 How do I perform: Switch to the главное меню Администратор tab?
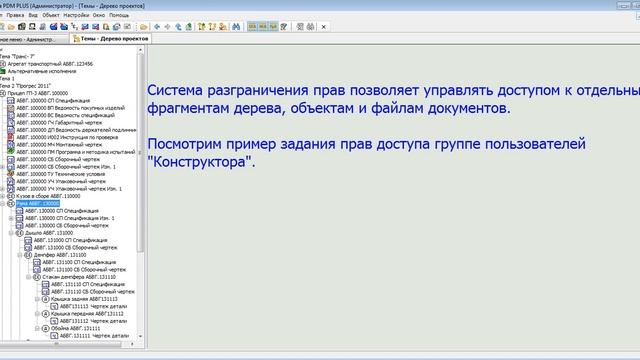tap(33, 40)
